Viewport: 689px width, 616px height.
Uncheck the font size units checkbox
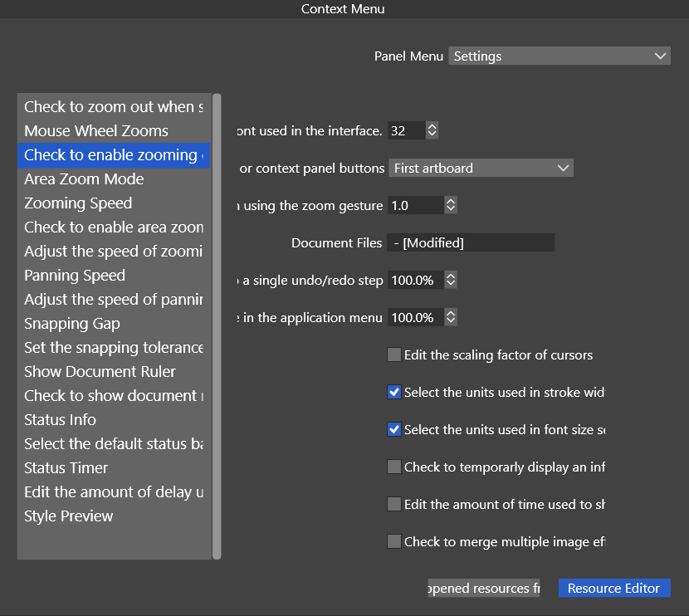[x=394, y=430]
